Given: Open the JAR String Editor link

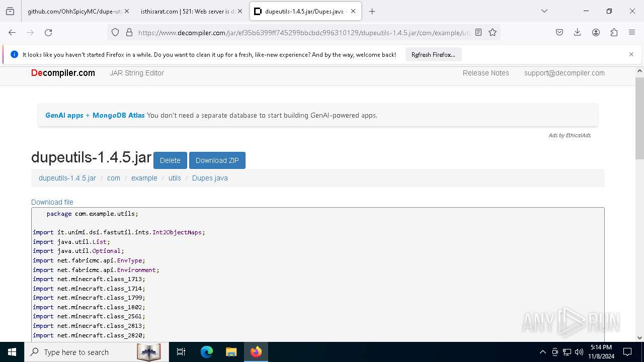Looking at the screenshot, I should pyautogui.click(x=137, y=73).
